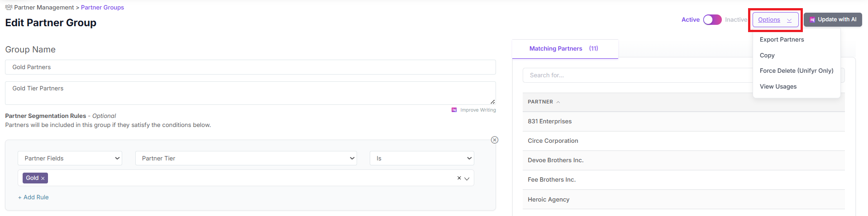868x216 pixels.
Task: Choose Copy in the Options menu
Action: (x=767, y=55)
